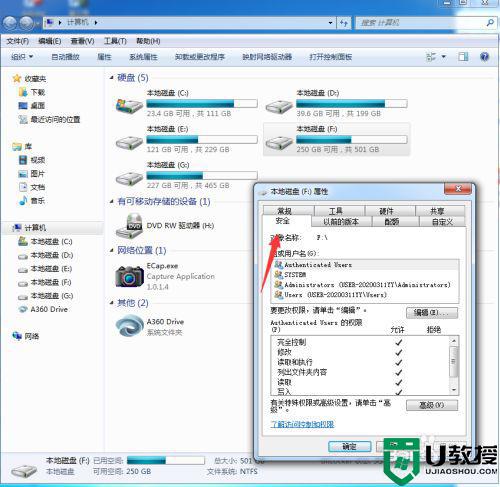Open the Tools (T) menu
The image size is (500, 487).
tap(115, 41)
